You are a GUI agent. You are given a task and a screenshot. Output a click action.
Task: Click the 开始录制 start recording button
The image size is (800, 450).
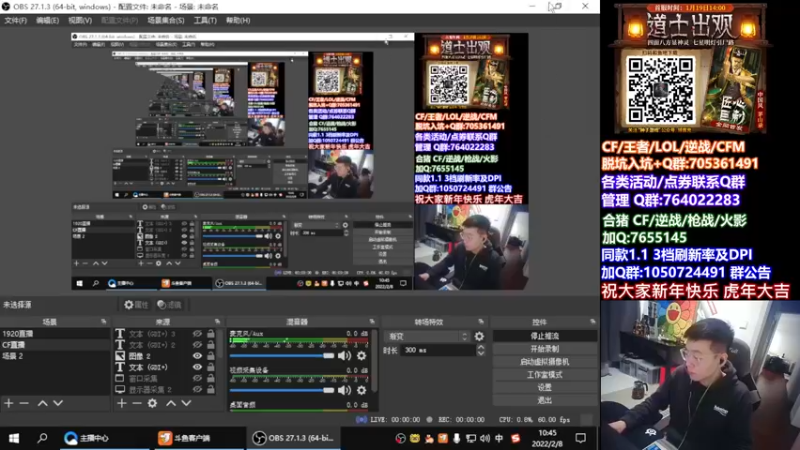(544, 349)
